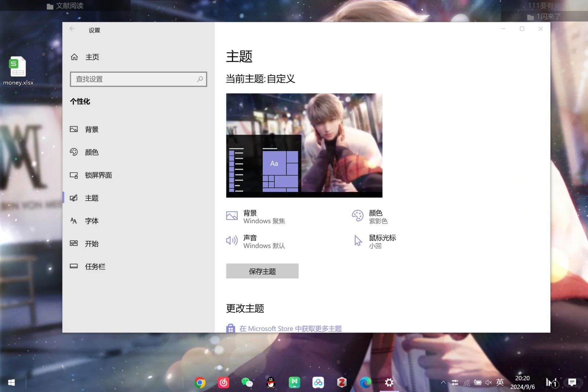Open 在 Microsoft Store 中获取更多主题 link
The width and height of the screenshot is (588, 392).
click(x=291, y=328)
